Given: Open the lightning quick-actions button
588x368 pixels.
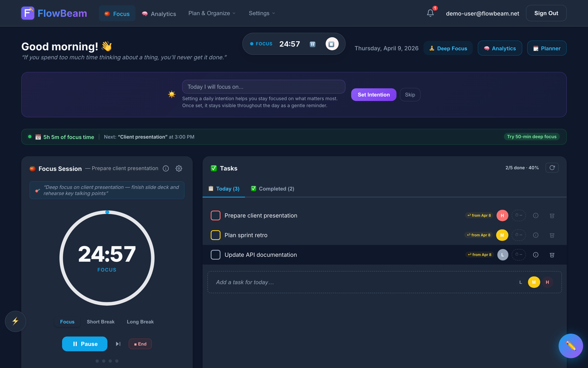Looking at the screenshot, I should [x=15, y=321].
